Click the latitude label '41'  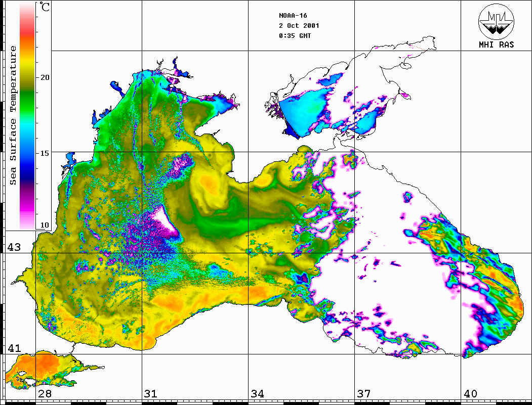[x=14, y=348]
